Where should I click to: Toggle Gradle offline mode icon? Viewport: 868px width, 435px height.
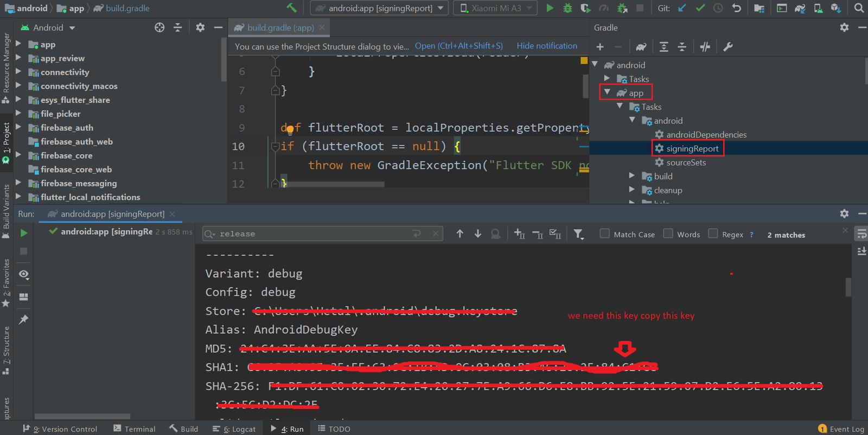[x=705, y=47]
